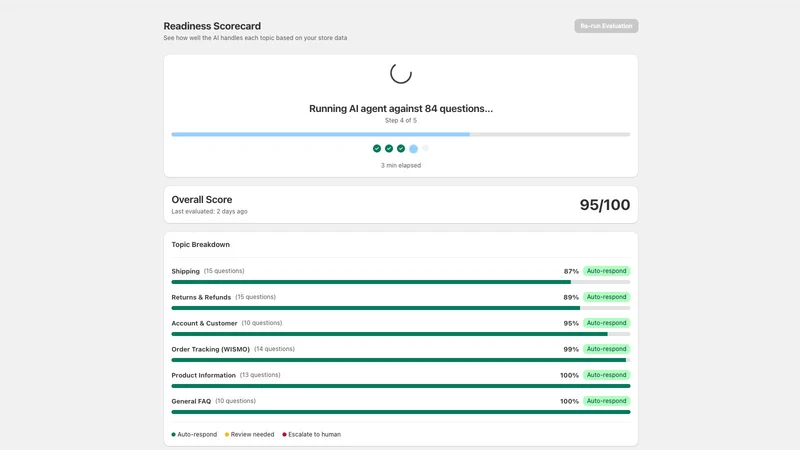800x450 pixels.
Task: Click the current step blue dot
Action: (413, 149)
